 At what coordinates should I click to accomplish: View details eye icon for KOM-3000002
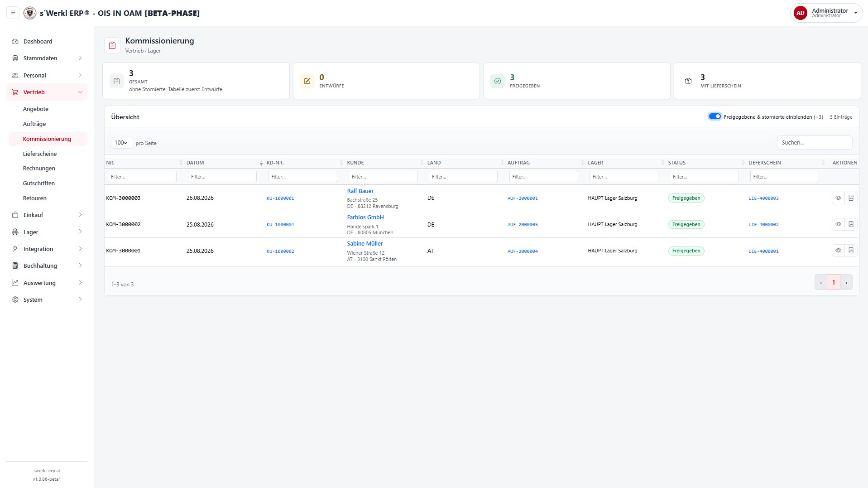coord(838,224)
